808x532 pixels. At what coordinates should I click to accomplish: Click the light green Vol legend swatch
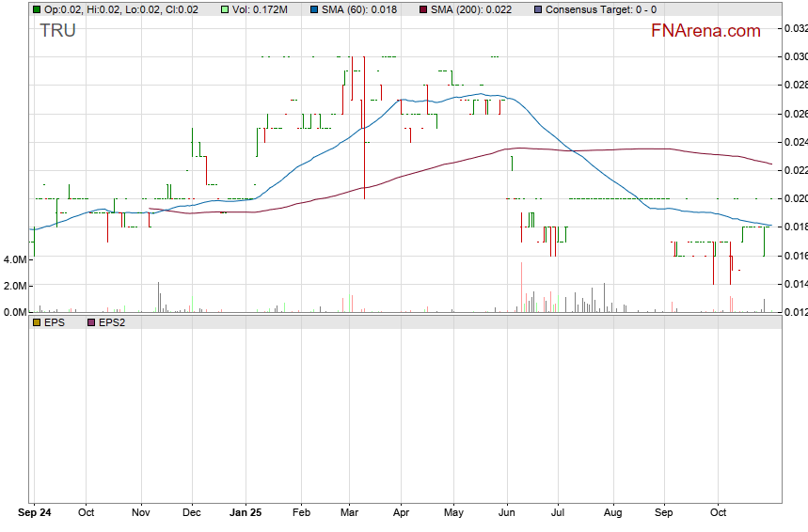pos(225,9)
